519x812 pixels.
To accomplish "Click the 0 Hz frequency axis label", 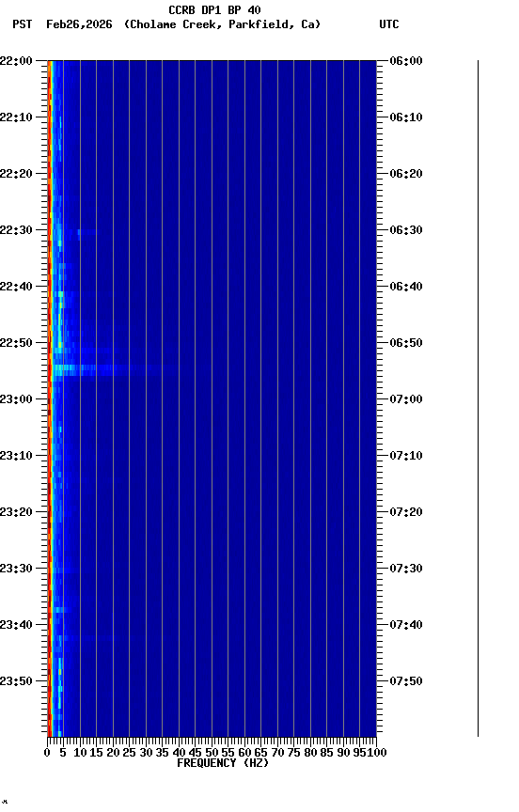I will tap(47, 753).
